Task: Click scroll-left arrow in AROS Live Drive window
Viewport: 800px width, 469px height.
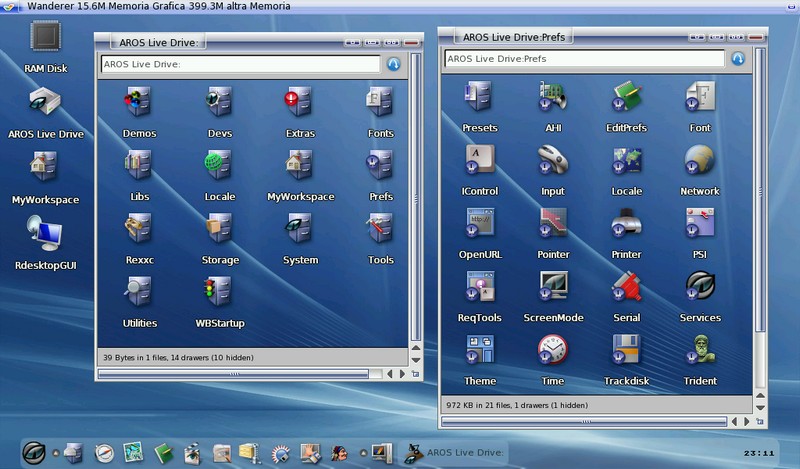Action: 390,374
